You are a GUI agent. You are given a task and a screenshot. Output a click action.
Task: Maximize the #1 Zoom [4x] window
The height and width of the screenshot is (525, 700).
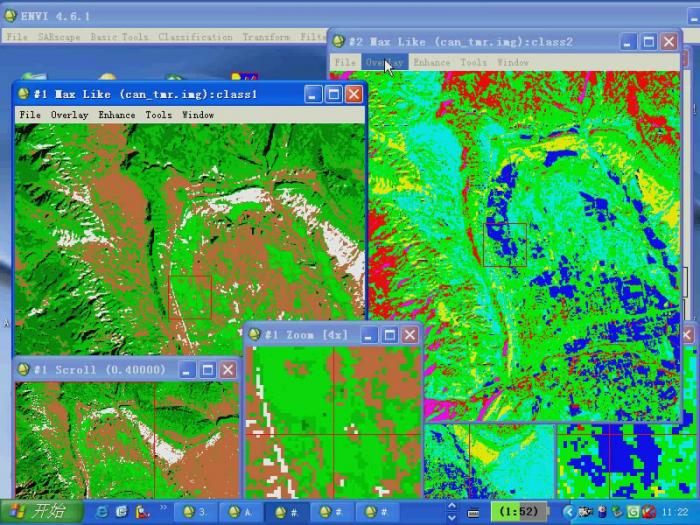(x=389, y=335)
